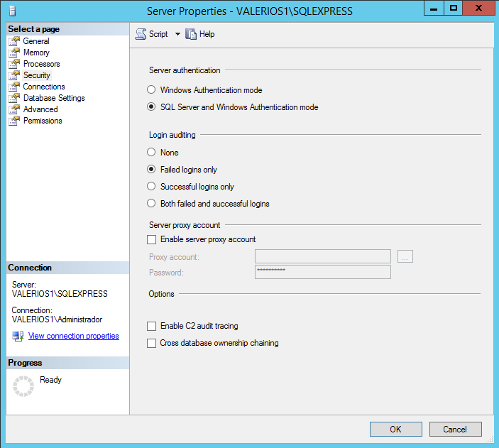Click the Ready progress spinner icon

coord(23,386)
